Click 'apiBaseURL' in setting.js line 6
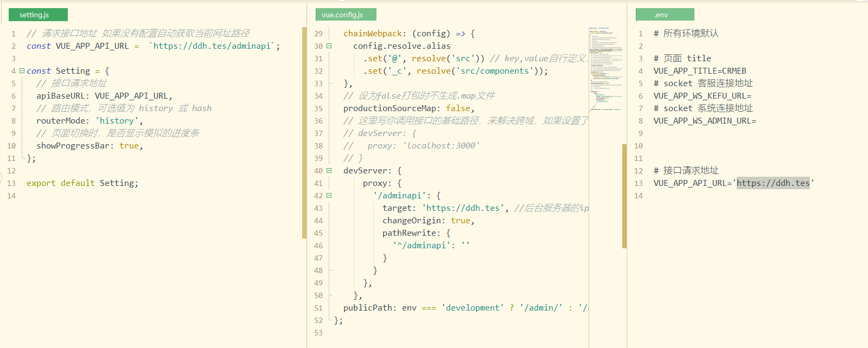The height and width of the screenshot is (348, 868). [60, 96]
